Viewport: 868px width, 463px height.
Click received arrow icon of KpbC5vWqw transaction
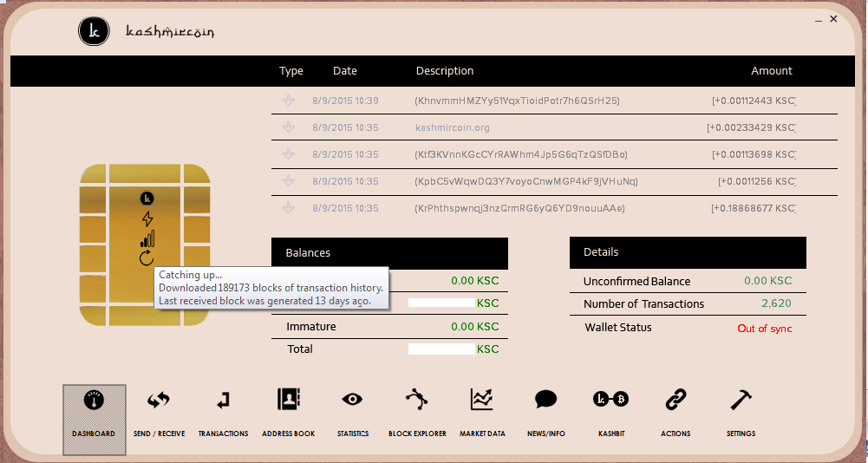click(x=289, y=180)
